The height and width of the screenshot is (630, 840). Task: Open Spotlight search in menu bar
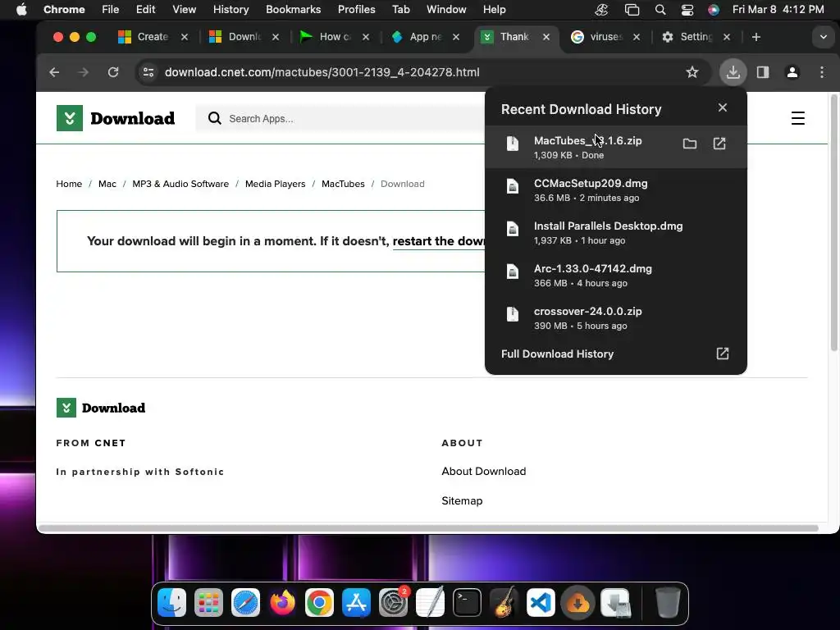[x=660, y=10]
